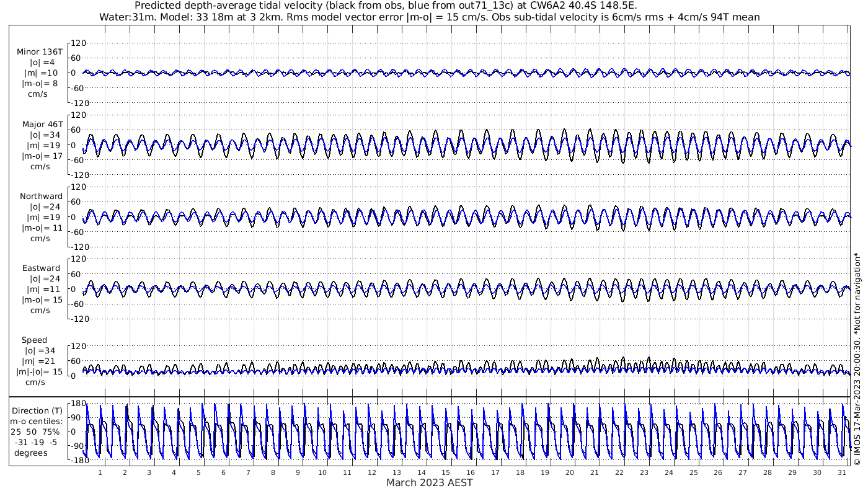
Task: Click the '|m| =10' value in Minor panel
Action: tap(42, 73)
